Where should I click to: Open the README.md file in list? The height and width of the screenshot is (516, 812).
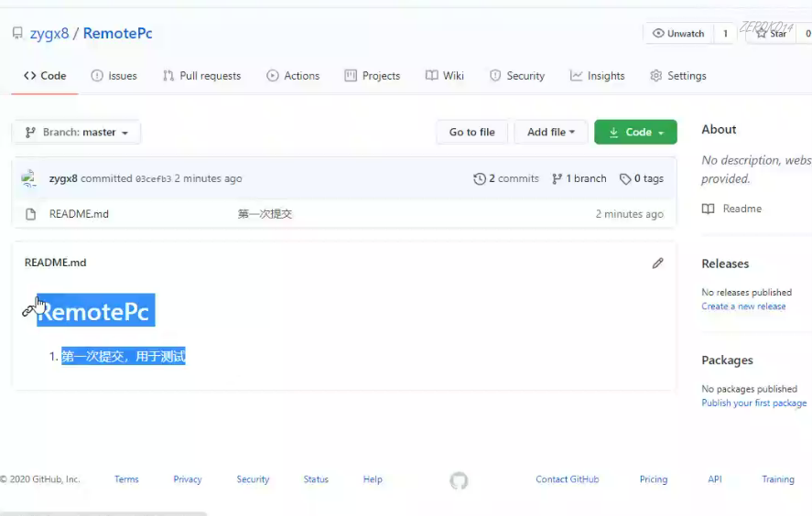(79, 214)
